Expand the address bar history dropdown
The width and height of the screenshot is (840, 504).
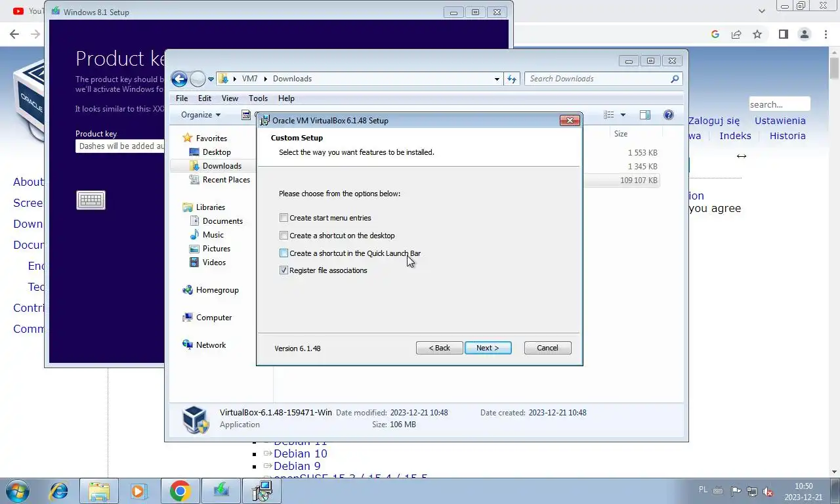[x=497, y=79]
